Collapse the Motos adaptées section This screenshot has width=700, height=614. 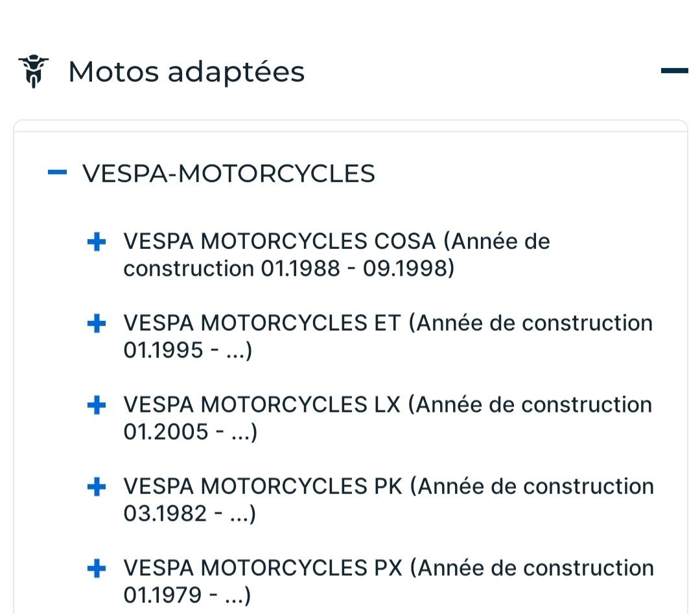(674, 71)
